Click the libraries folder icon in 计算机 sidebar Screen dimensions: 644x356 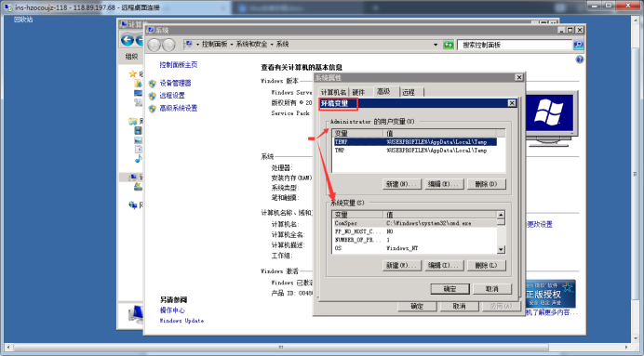[x=133, y=122]
